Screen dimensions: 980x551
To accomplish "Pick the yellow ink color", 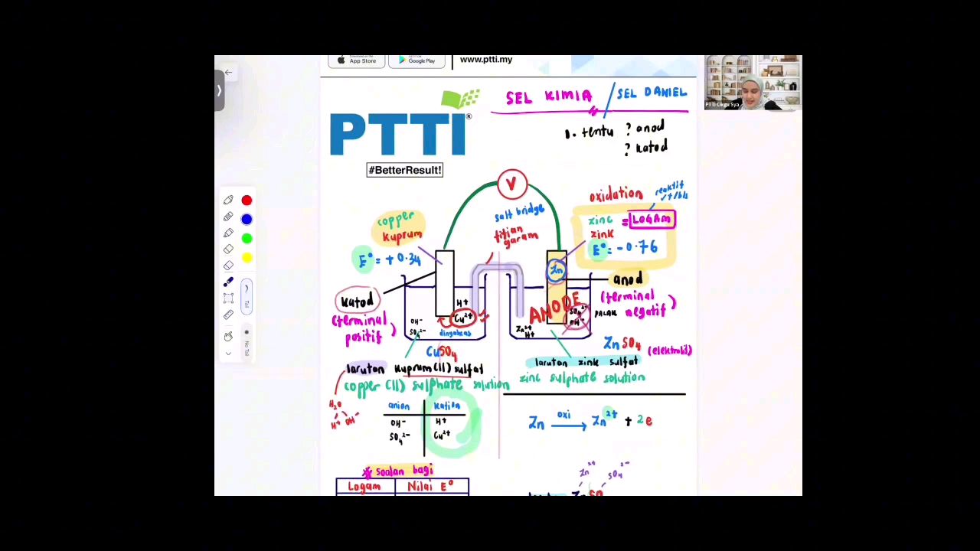I will click(247, 258).
